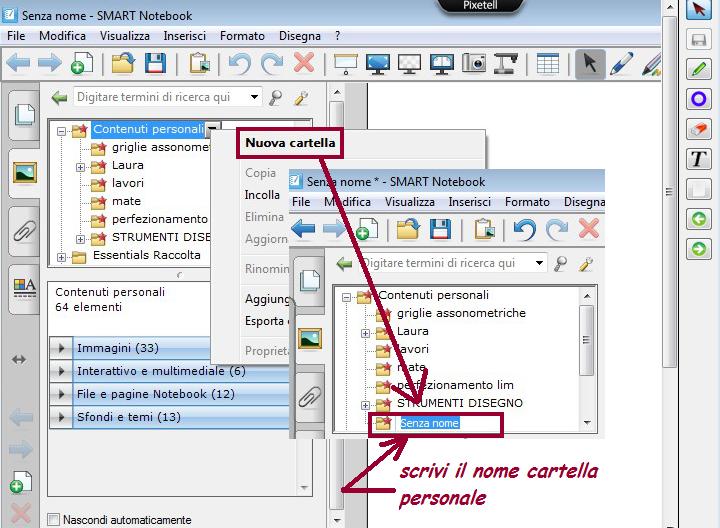The image size is (720, 528).
Task: Expand the Immagini (33) section
Action: click(61, 348)
